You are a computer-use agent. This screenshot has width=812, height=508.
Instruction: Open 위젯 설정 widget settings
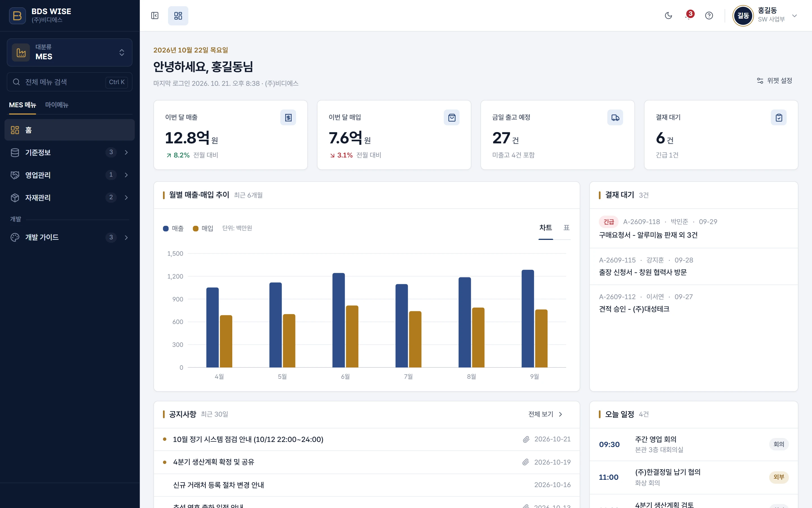click(x=775, y=81)
